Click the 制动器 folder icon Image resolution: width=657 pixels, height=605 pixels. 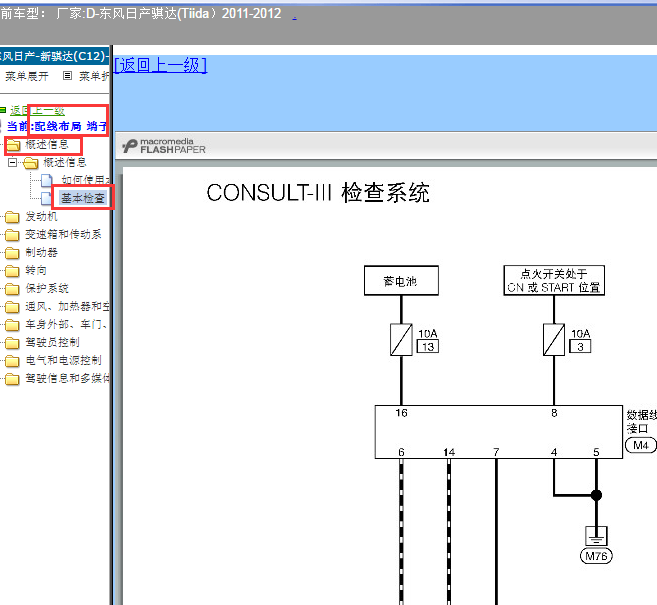(12, 253)
